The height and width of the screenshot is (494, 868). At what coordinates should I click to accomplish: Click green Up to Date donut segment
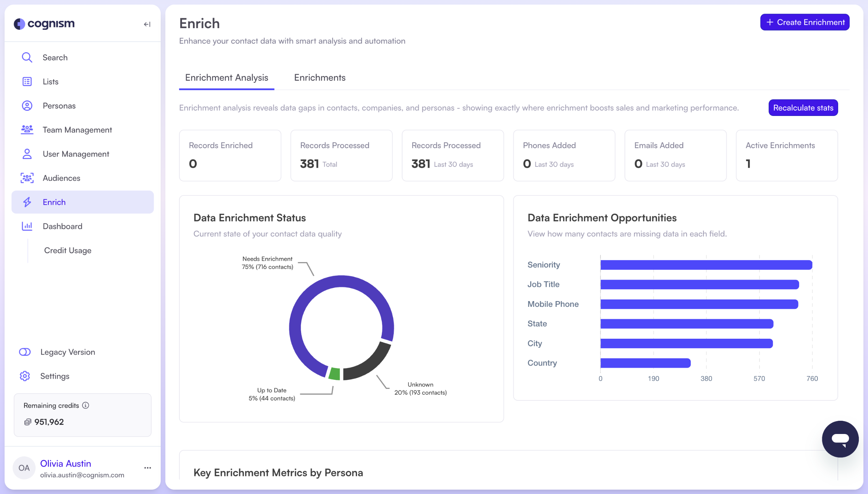click(334, 374)
